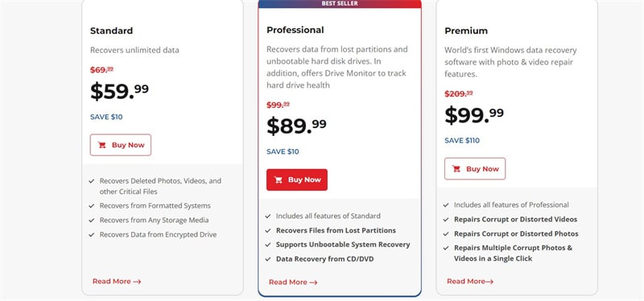The height and width of the screenshot is (301, 644).
Task: Click SAVE $110 text in Premium card
Action: point(462,140)
